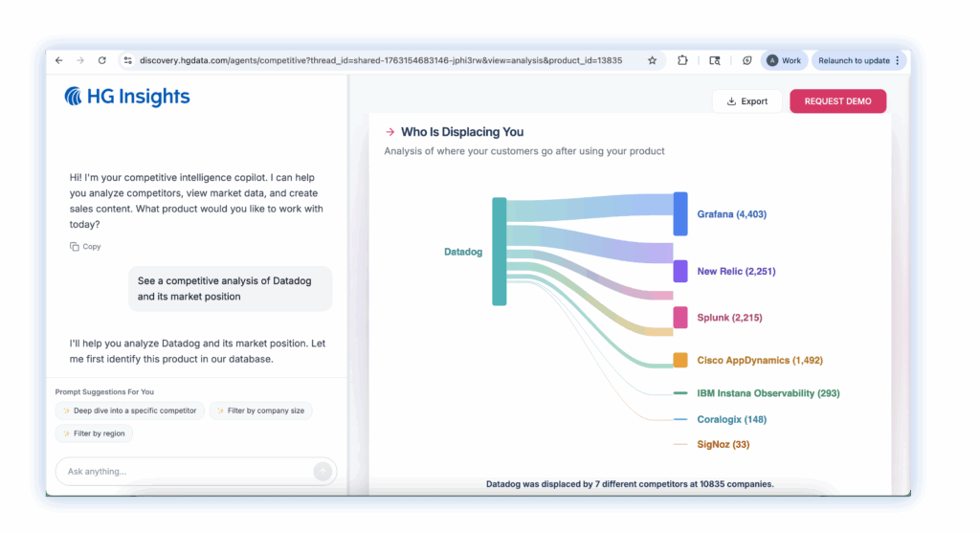Image resolution: width=980 pixels, height=533 pixels.
Task: Click the Export button
Action: coord(746,101)
